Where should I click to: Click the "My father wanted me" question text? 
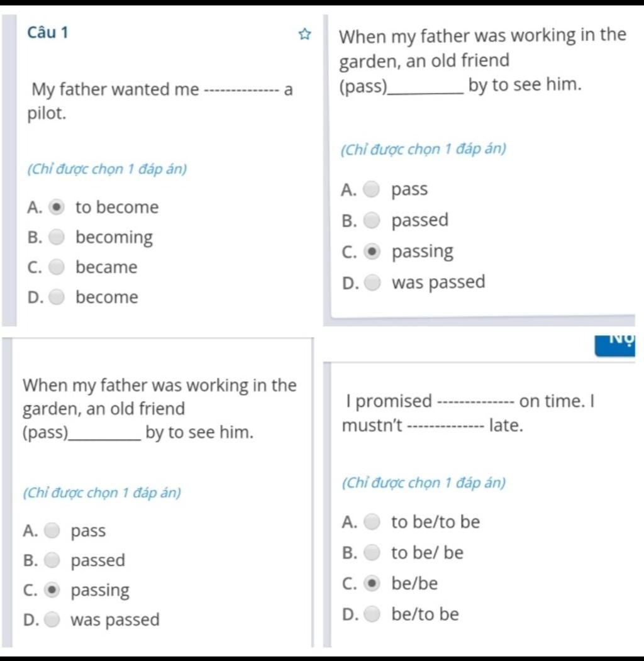point(116,90)
